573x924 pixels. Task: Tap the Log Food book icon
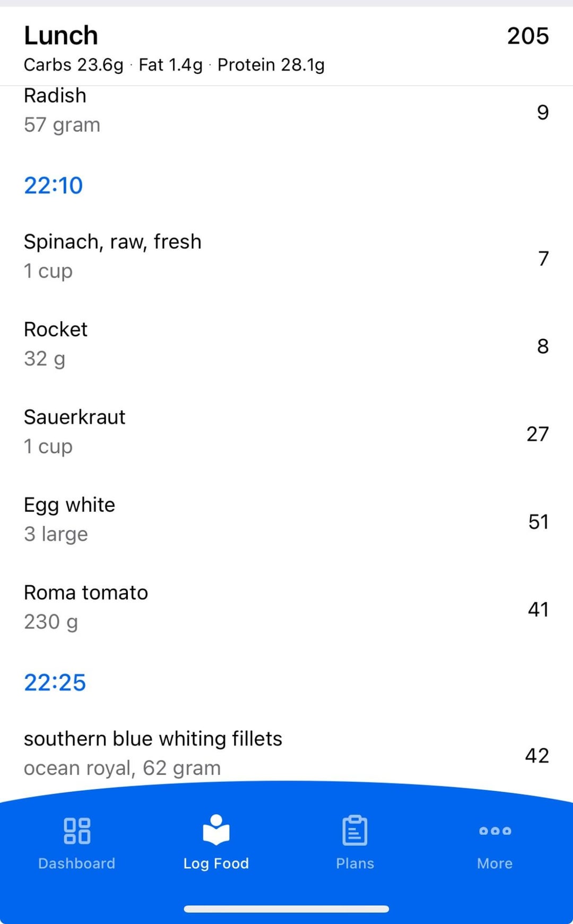click(x=216, y=830)
